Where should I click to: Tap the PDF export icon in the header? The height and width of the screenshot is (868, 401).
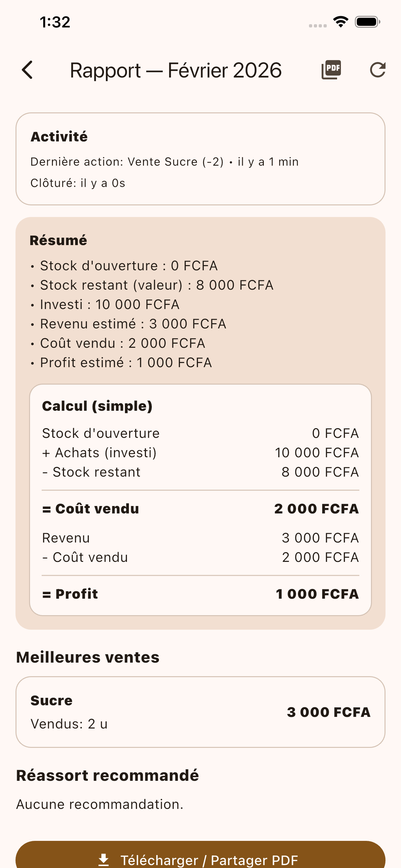[332, 70]
